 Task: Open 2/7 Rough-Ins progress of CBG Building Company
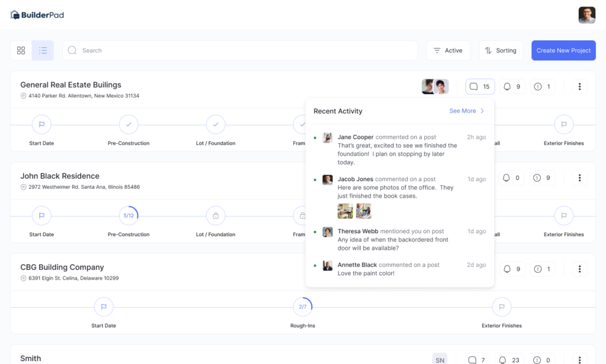click(302, 307)
